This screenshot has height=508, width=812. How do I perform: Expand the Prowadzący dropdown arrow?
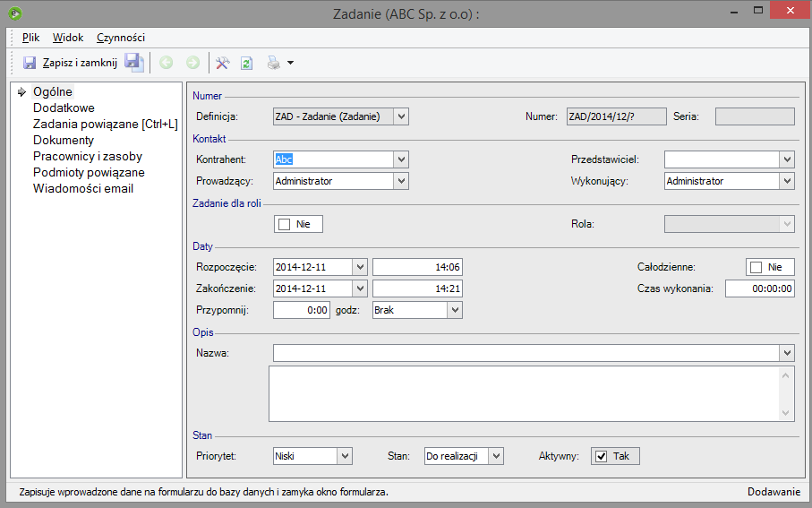point(401,181)
